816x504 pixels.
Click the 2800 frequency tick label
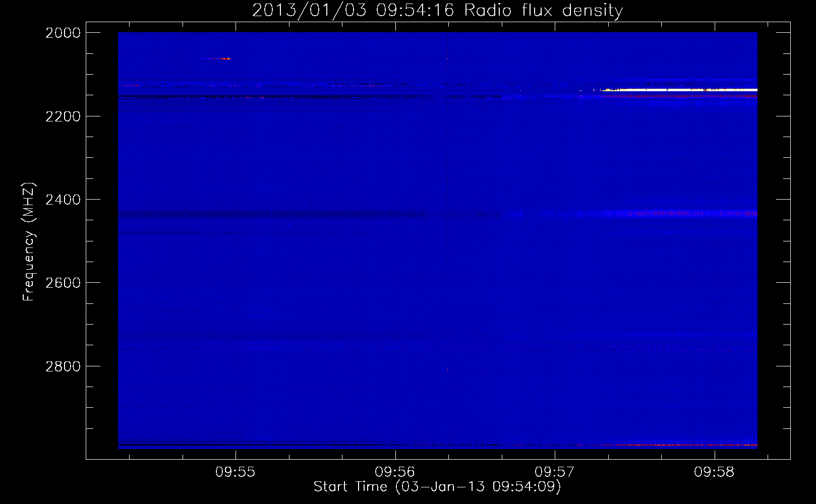[63, 366]
